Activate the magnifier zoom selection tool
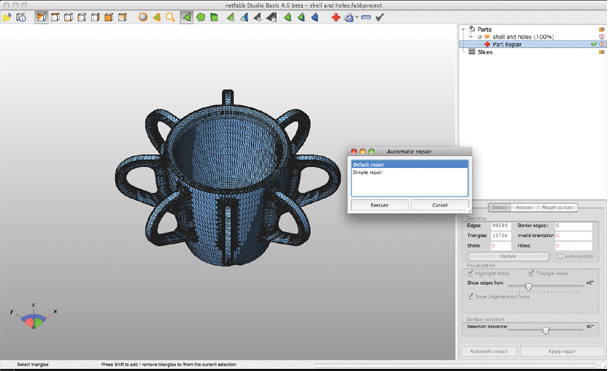This screenshot has width=608, height=371. coord(170,17)
